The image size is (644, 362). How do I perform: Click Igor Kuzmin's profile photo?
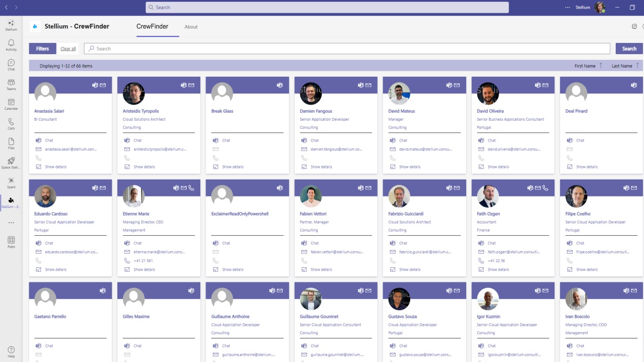click(x=488, y=299)
